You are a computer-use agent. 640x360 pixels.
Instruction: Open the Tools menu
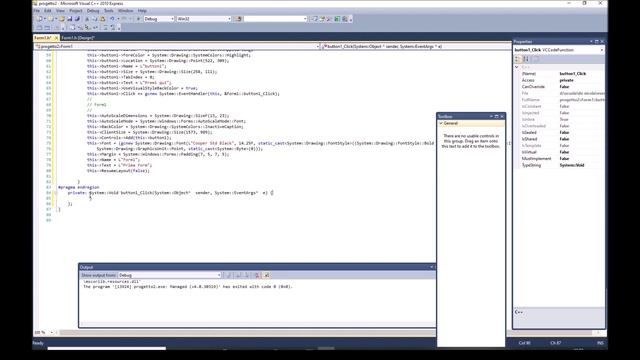coord(109,11)
